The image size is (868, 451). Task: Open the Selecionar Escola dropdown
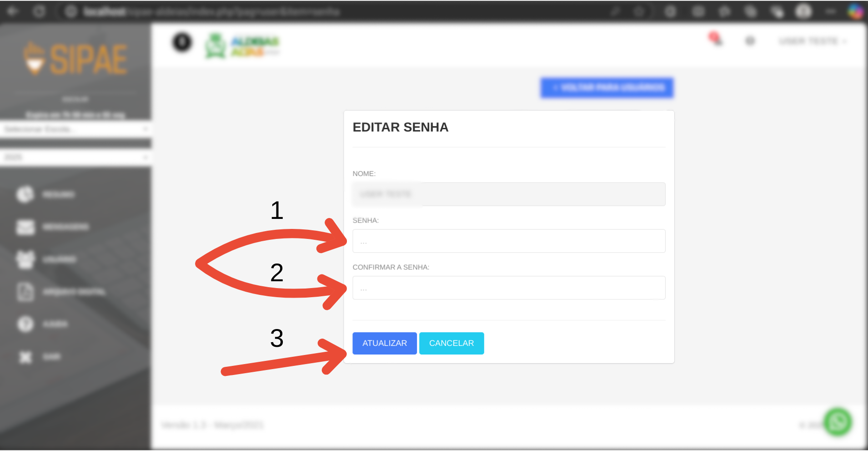tap(75, 130)
